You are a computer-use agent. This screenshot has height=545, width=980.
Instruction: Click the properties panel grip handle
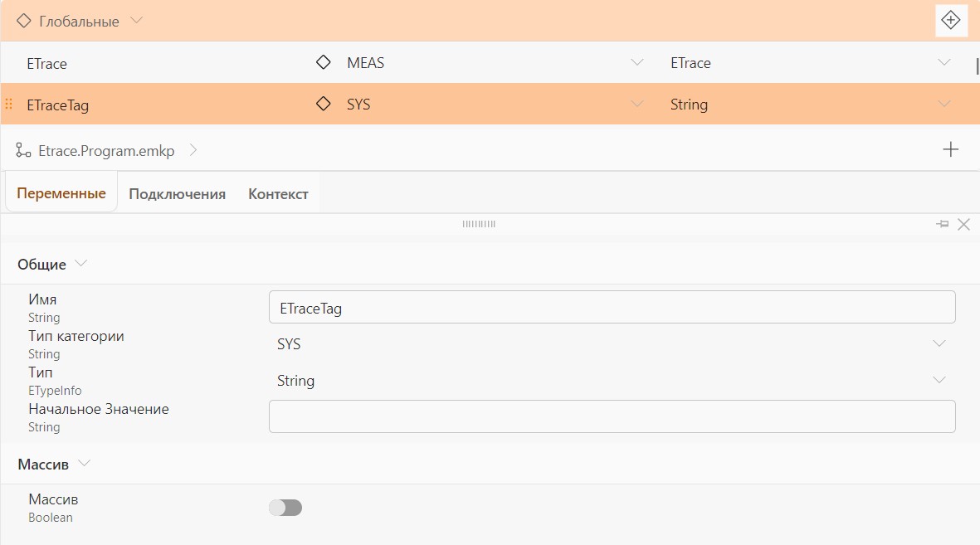479,224
